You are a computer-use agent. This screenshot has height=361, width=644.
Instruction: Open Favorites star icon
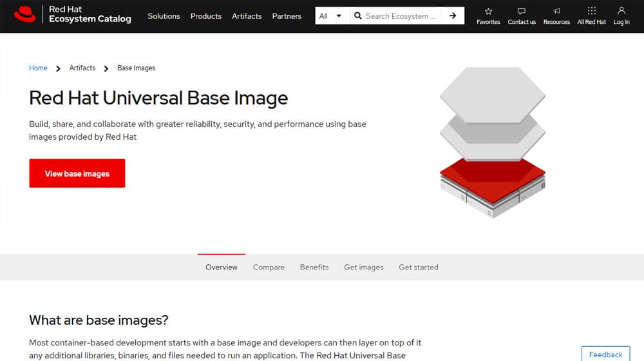point(488,11)
